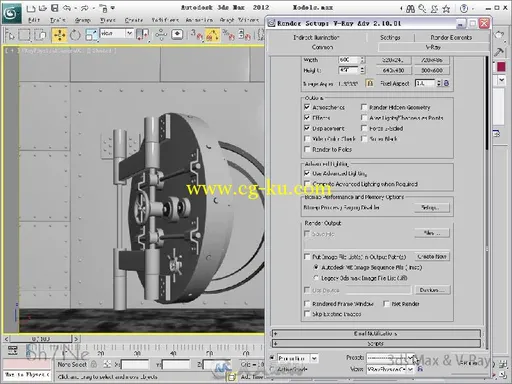
Task: Open the View viewport dropdown in Render Setup
Action: click(x=410, y=369)
